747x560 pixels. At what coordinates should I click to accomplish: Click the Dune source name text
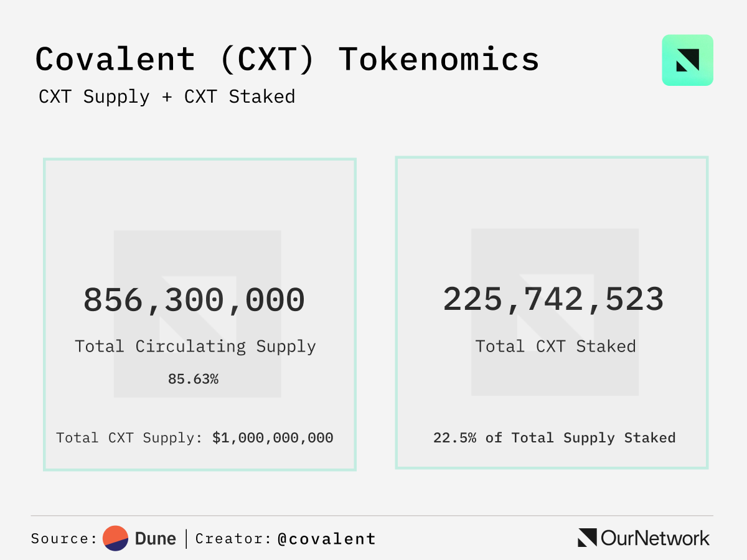155,539
